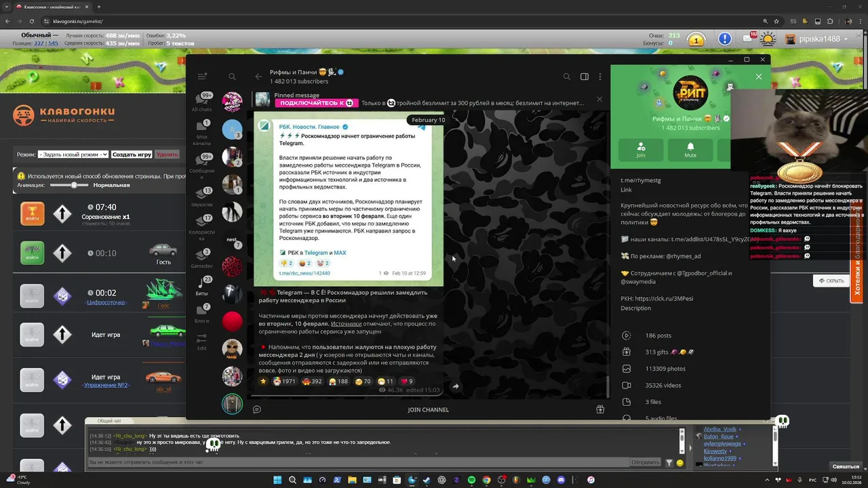Forward the post with share arrow
The width and height of the screenshot is (868, 488).
coord(456,386)
